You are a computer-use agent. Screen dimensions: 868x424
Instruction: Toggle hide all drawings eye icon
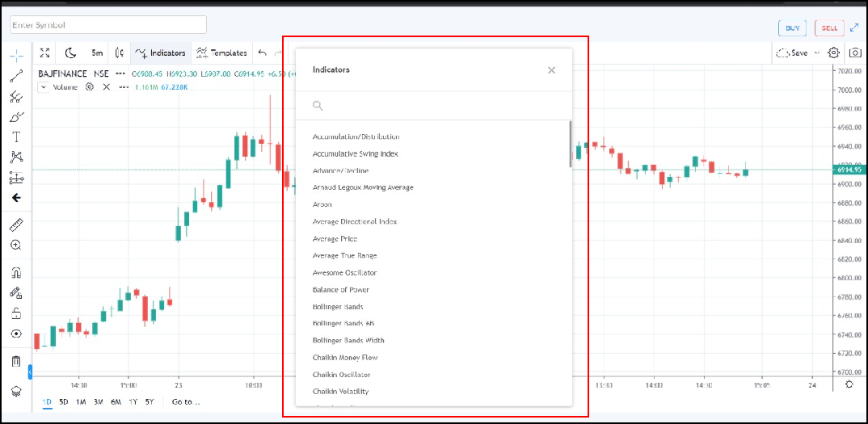pyautogui.click(x=16, y=334)
